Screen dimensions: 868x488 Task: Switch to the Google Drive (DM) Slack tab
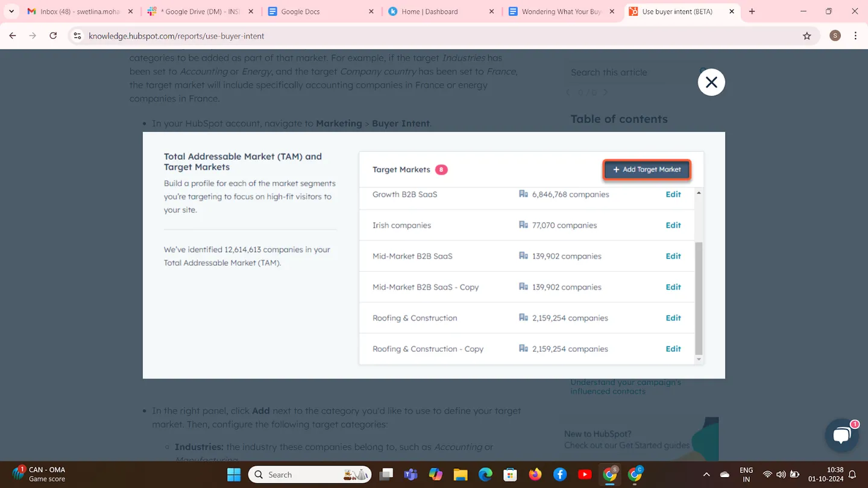pos(202,11)
